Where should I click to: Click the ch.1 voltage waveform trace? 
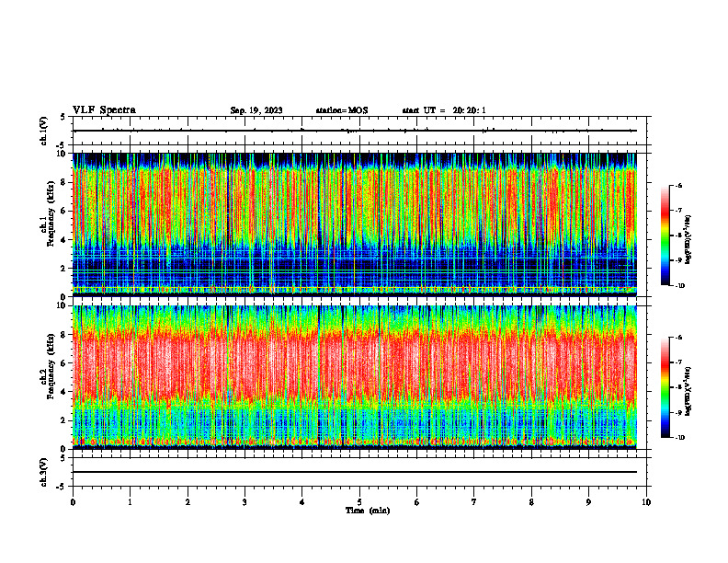coord(355,131)
